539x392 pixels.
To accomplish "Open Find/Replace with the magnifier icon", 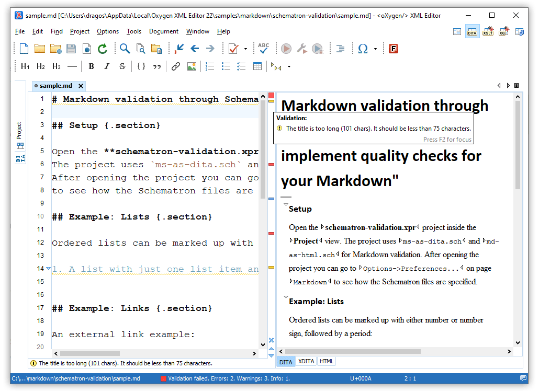I will click(125, 49).
